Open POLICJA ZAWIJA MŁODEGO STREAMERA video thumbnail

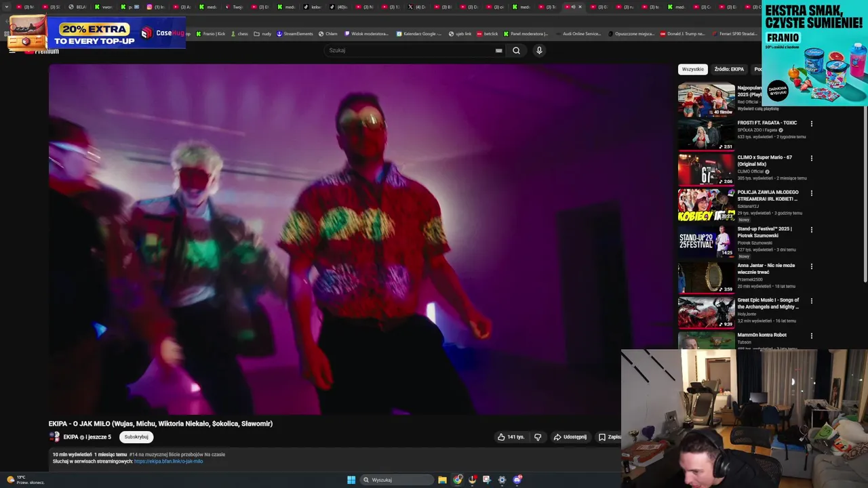point(707,205)
